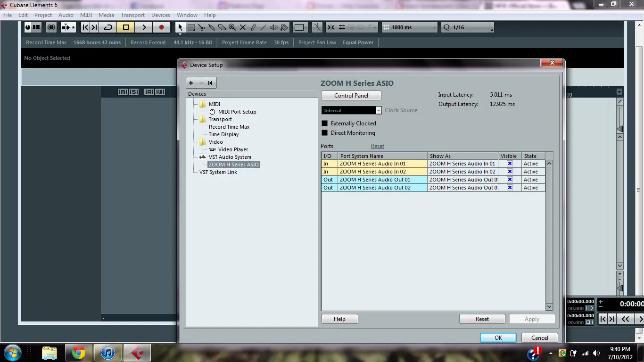Click the Object Selection arrow tool

180,27
